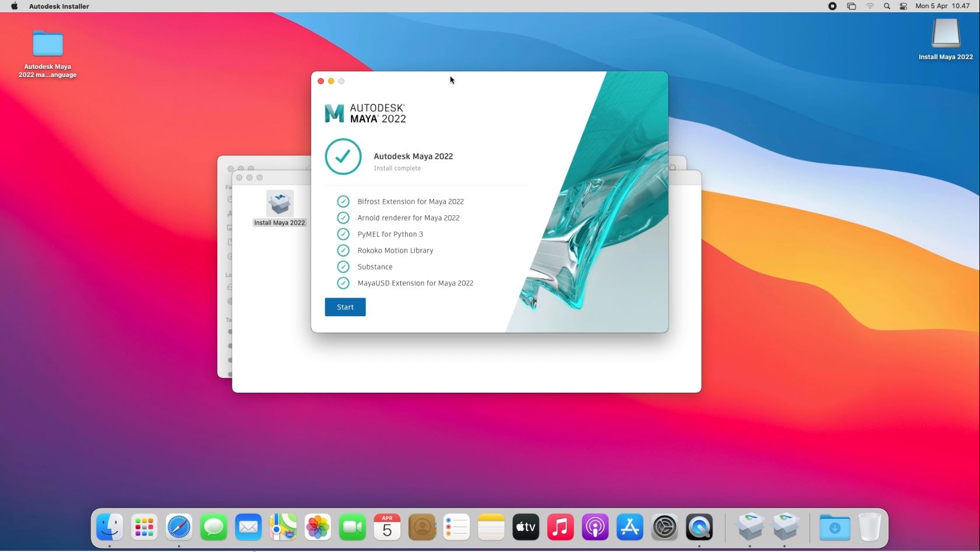Open Notes app in the Dock
980x552 pixels.
click(491, 527)
